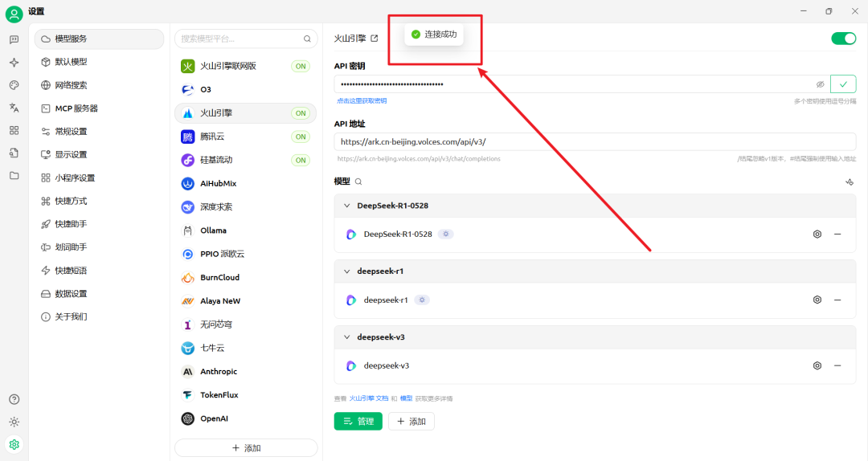The image size is (868, 461).
Task: Select the PPIO 派欧云 provider
Action: (x=245, y=254)
